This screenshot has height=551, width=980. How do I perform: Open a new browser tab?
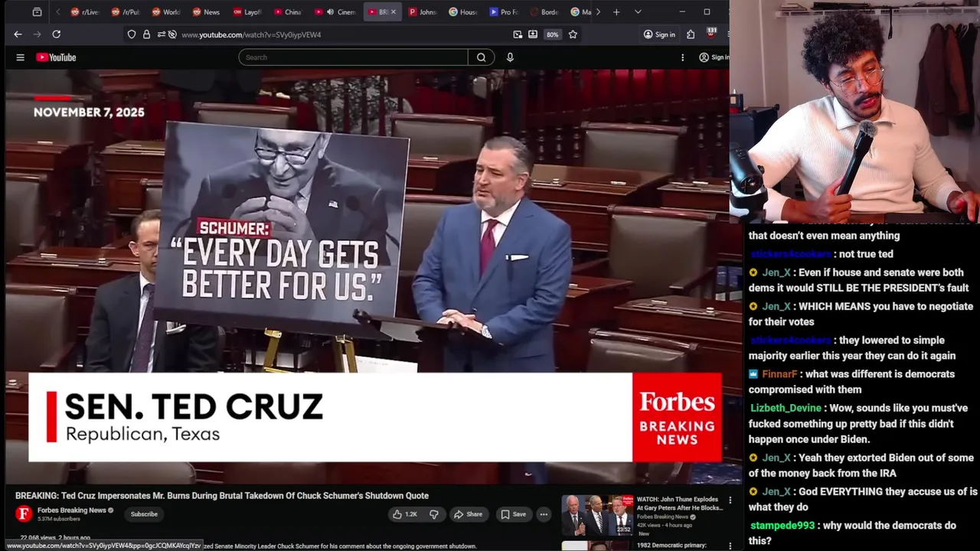point(616,12)
